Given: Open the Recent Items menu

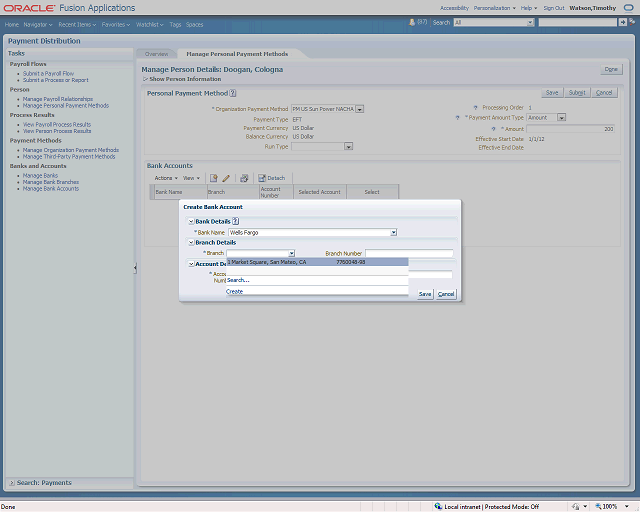Looking at the screenshot, I should [77, 24].
